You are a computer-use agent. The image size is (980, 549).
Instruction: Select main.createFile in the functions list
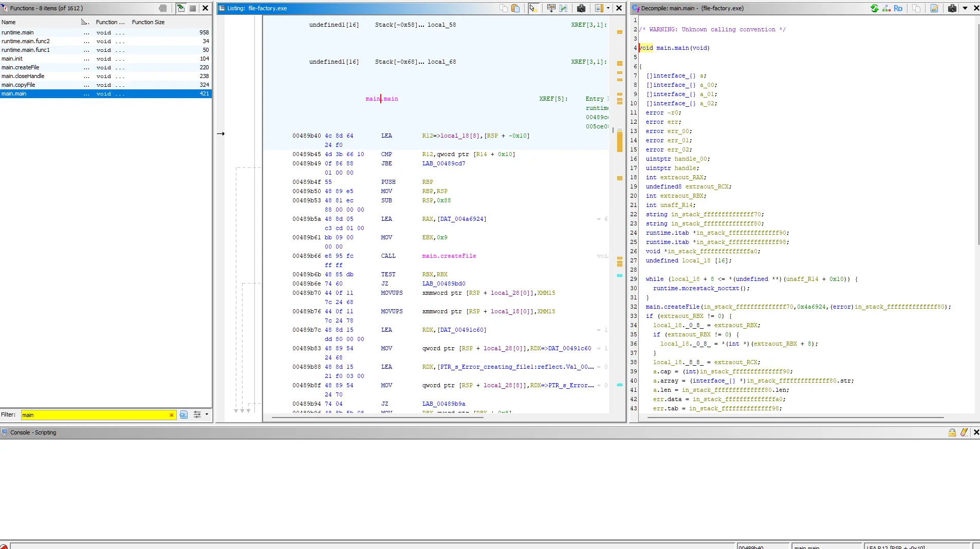(21, 67)
